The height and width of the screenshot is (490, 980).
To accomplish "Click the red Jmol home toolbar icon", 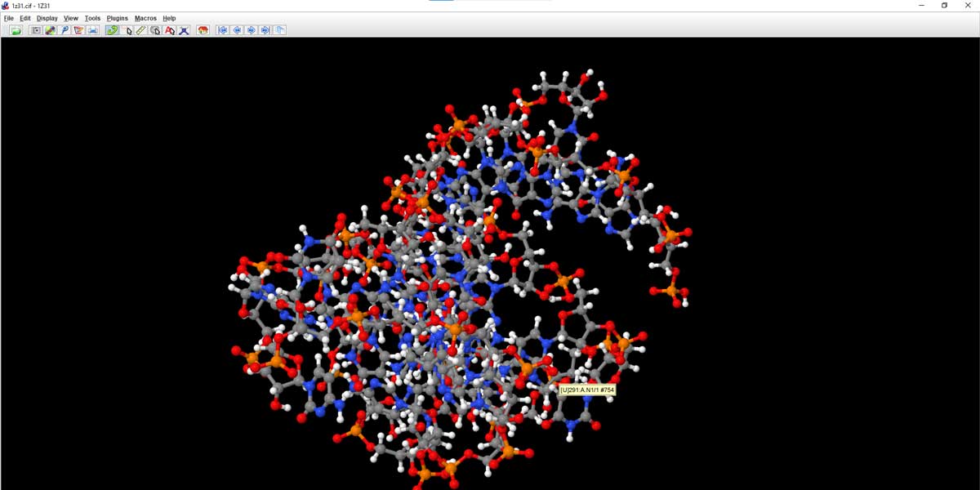I will [x=203, y=29].
